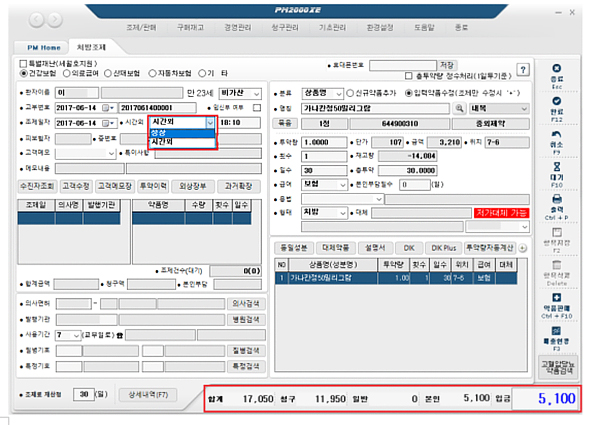Open the 환경설정 menu
This screenshot has height=425, width=600.
pos(380,28)
